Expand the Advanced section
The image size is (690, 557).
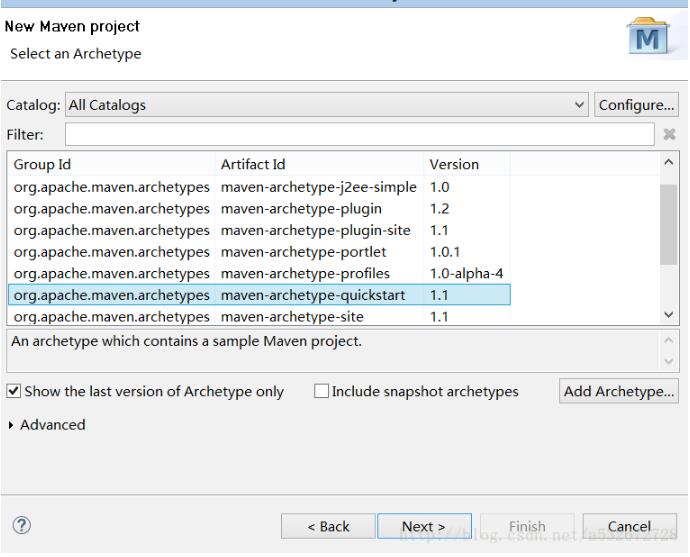12,425
